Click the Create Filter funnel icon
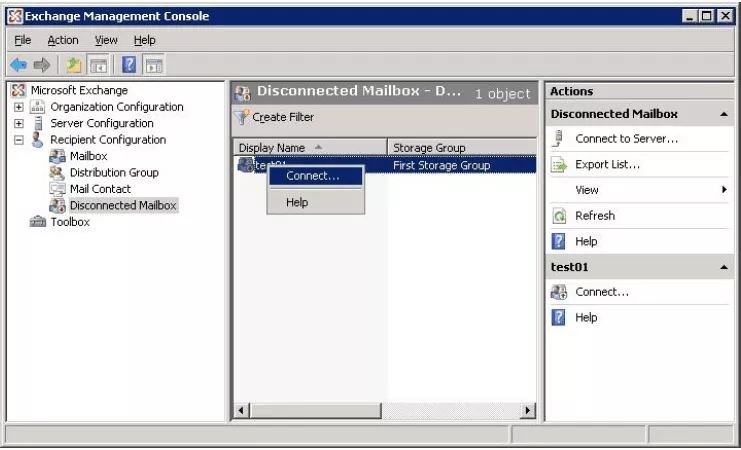 242,117
